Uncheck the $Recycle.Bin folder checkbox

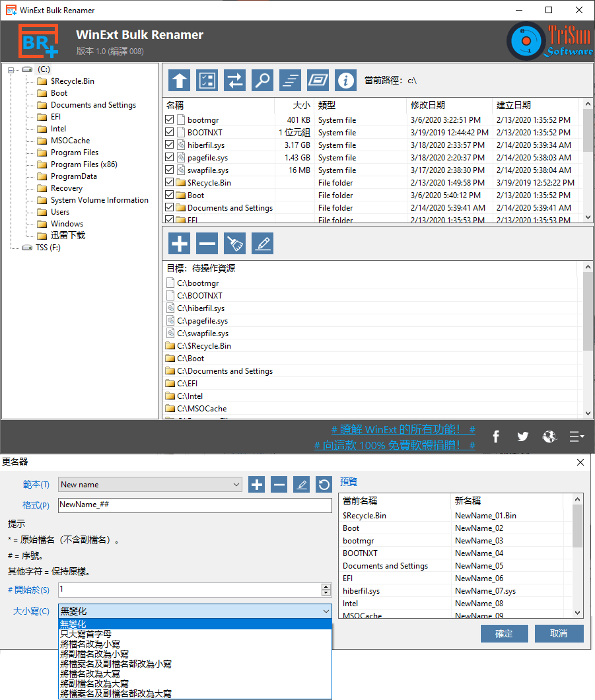169,182
